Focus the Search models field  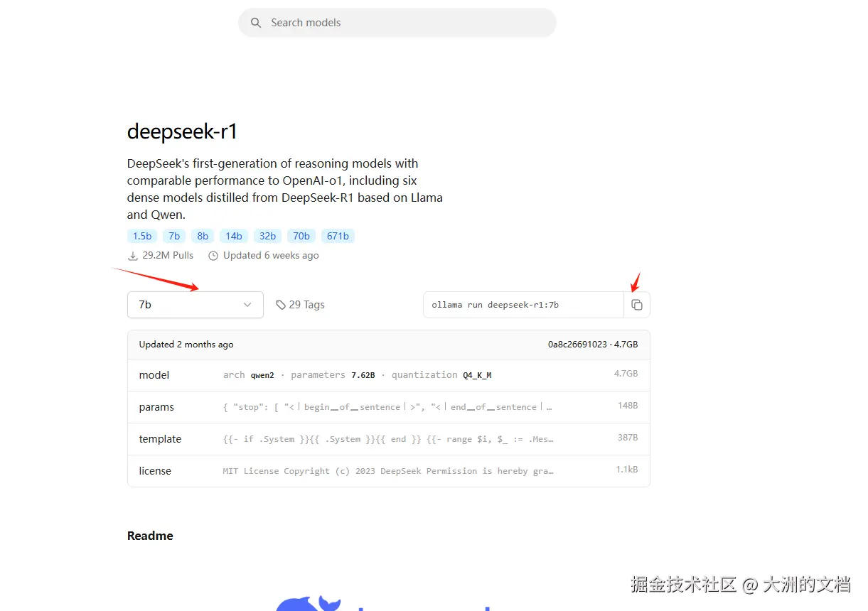click(x=397, y=23)
